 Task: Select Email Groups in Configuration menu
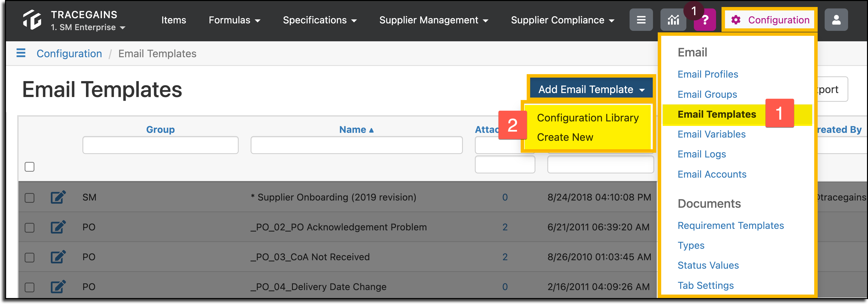click(x=707, y=95)
